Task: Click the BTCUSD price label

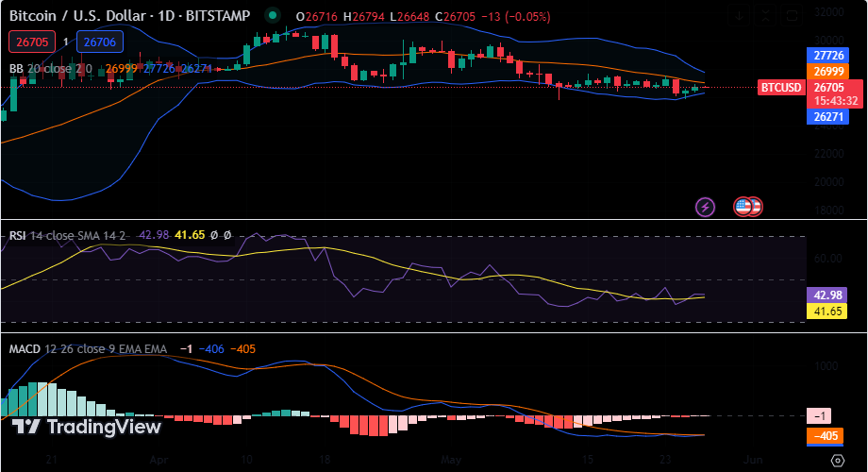Action: pyautogui.click(x=781, y=88)
